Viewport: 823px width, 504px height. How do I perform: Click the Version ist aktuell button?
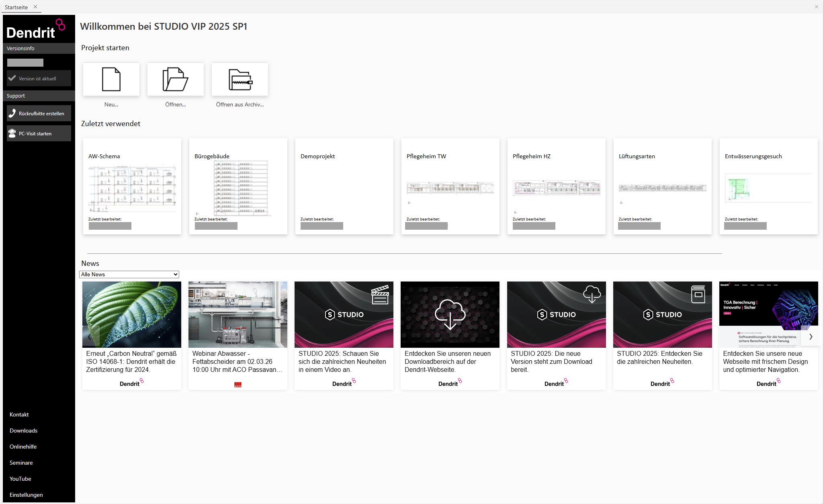pos(39,78)
